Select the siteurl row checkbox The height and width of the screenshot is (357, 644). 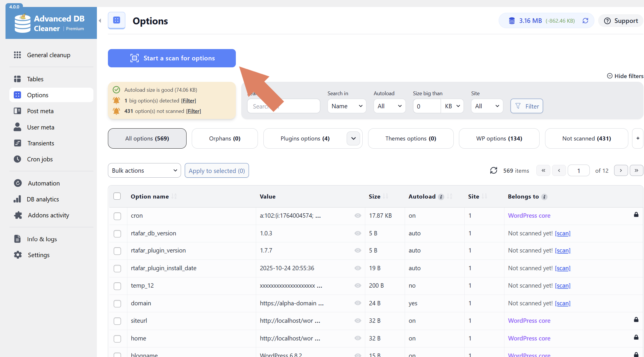[117, 321]
